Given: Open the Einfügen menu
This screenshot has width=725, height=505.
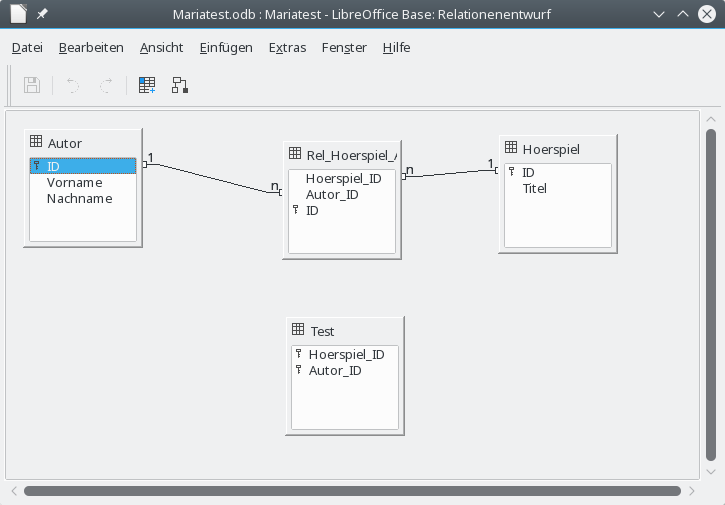Looking at the screenshot, I should (226, 48).
